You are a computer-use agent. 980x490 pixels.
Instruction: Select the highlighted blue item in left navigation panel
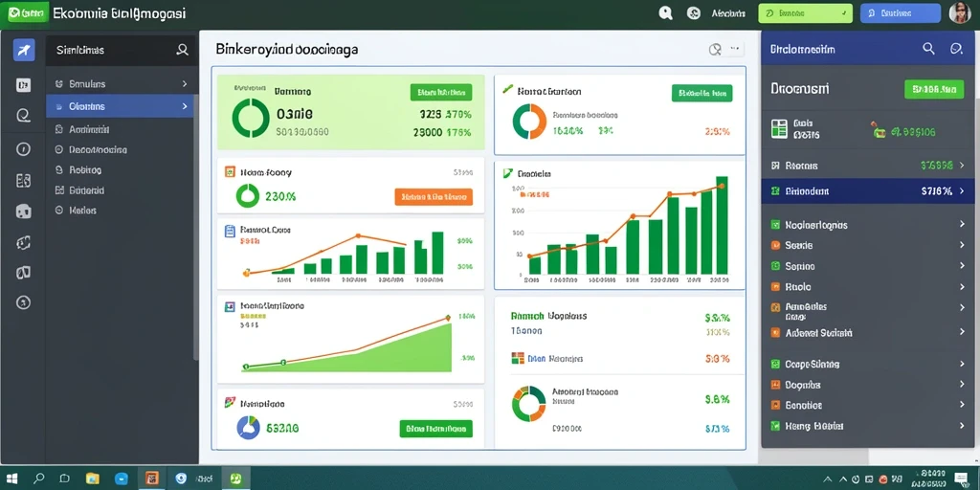coord(120,106)
